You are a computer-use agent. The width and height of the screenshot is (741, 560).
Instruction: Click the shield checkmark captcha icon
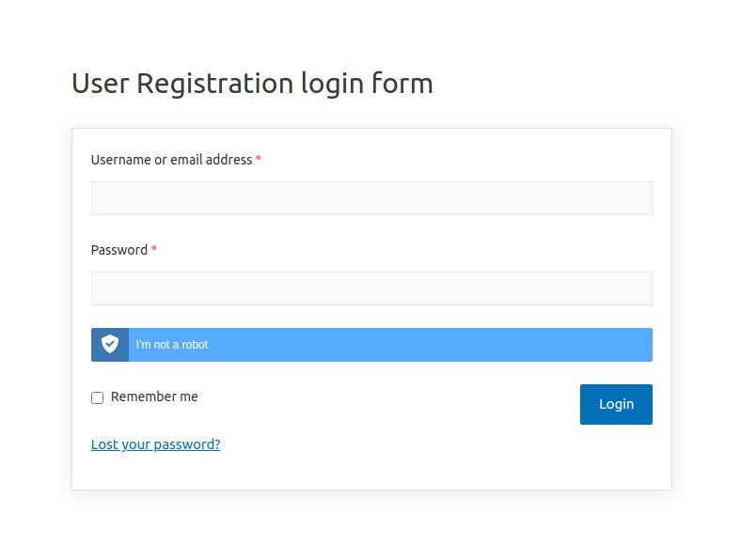coord(110,345)
